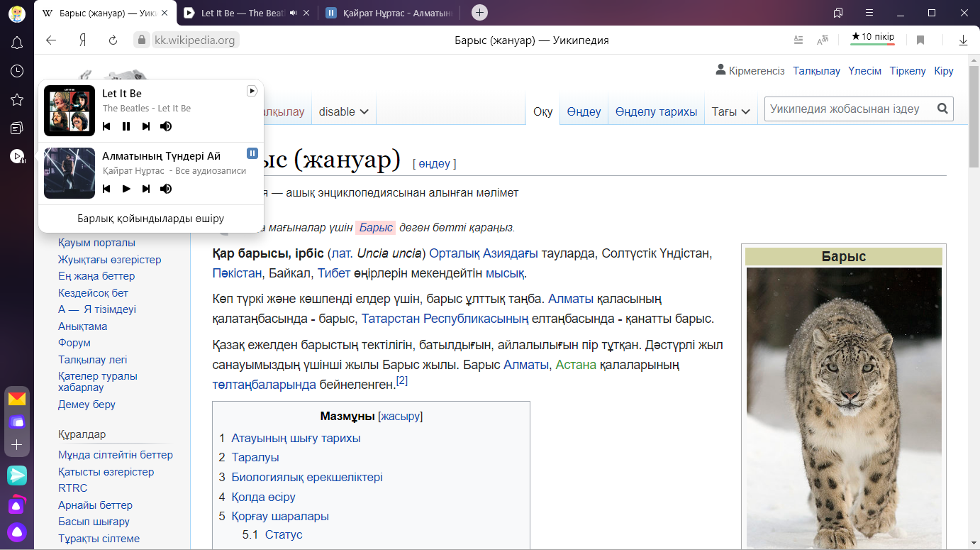Reload the page
Viewport: 980px width, 550px height.
coord(113,40)
